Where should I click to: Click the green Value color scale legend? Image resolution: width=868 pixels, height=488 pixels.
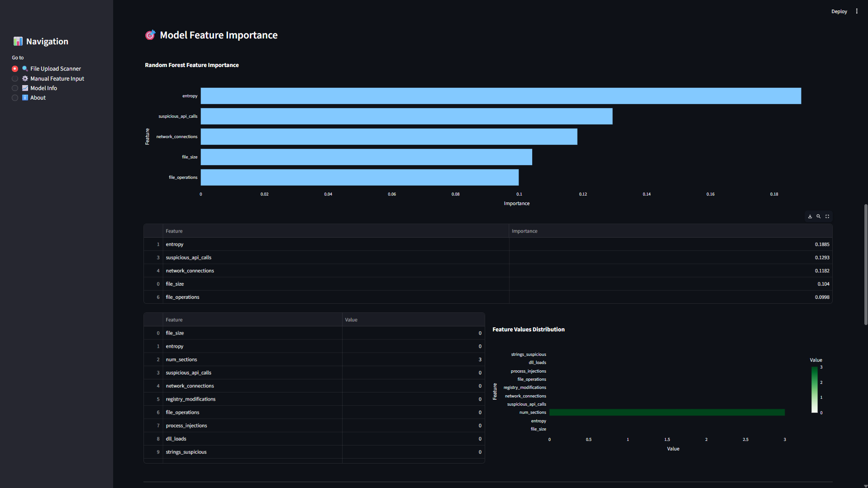[x=815, y=390]
